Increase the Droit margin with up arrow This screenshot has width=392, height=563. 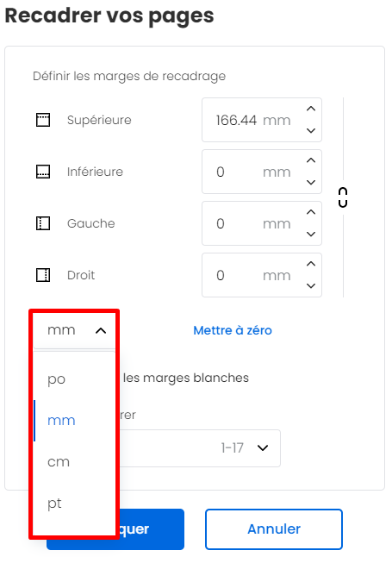pos(311,264)
